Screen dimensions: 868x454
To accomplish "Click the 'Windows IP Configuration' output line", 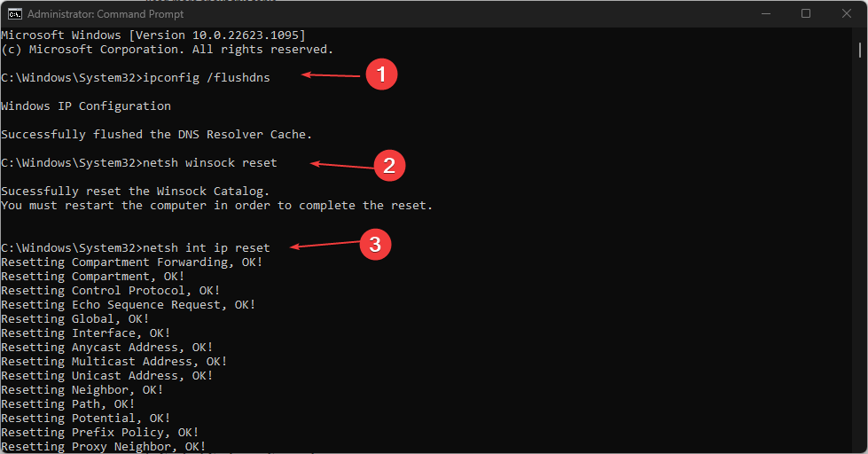I will [86, 106].
